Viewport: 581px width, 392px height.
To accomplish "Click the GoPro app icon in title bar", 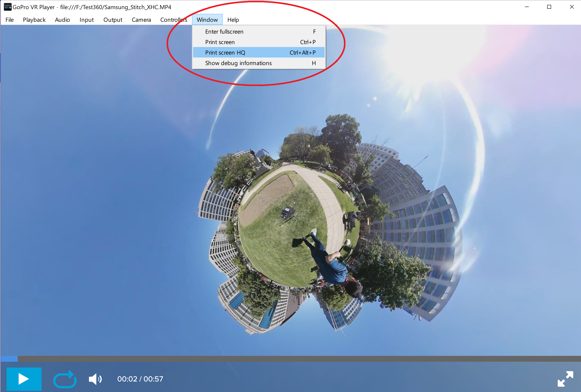I will (x=8, y=7).
